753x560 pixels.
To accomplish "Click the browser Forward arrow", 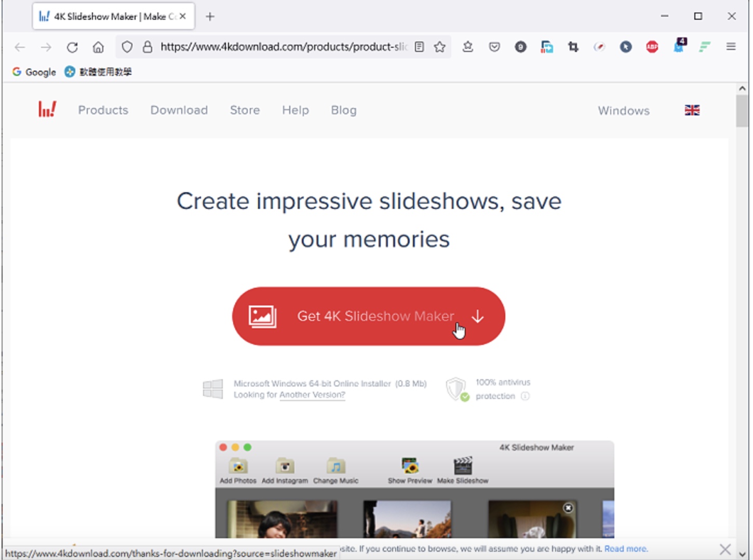I will click(46, 47).
